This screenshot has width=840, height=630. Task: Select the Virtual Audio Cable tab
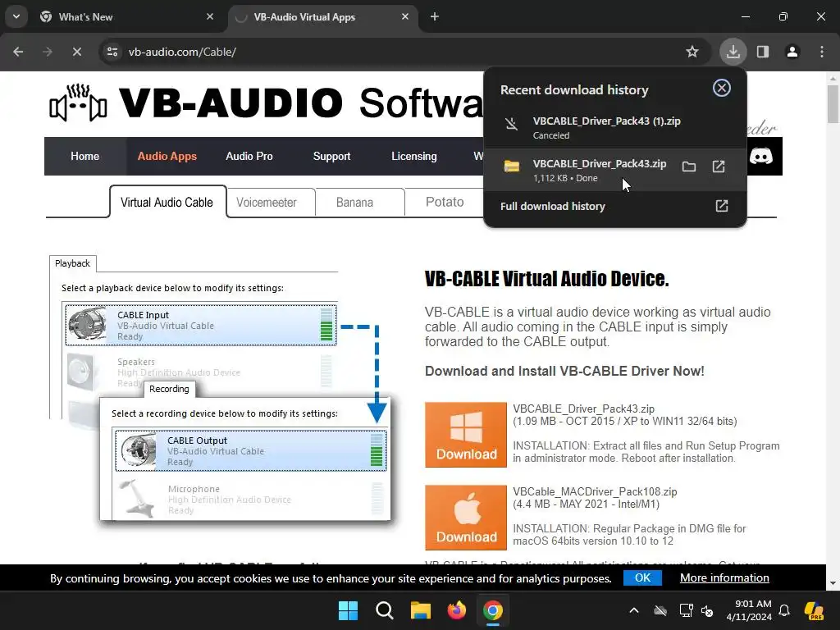coord(167,202)
